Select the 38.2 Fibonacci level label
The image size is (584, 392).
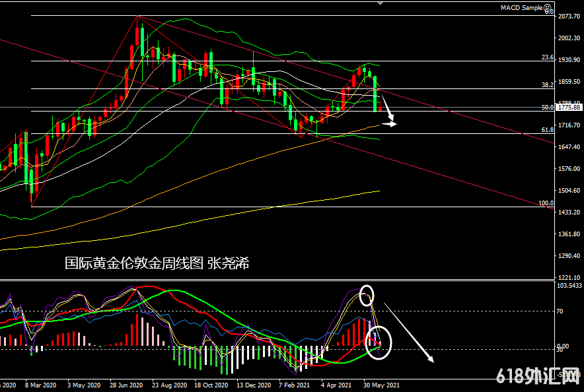click(547, 85)
